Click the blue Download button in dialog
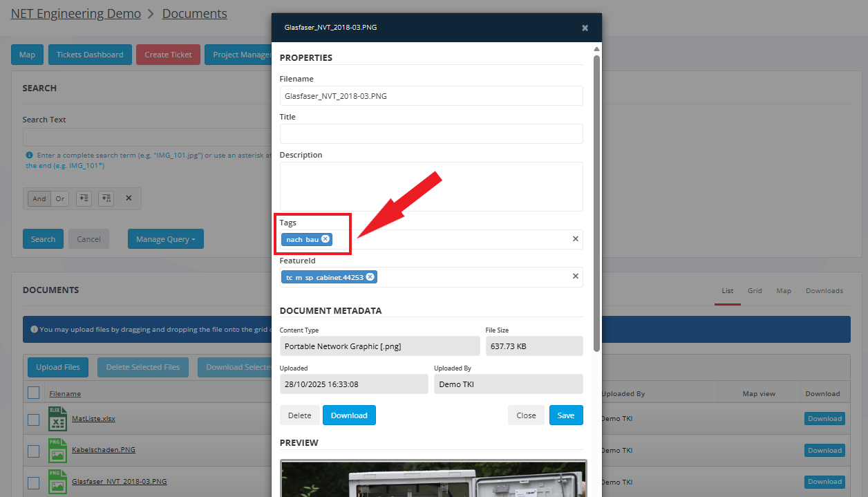 [x=349, y=415]
